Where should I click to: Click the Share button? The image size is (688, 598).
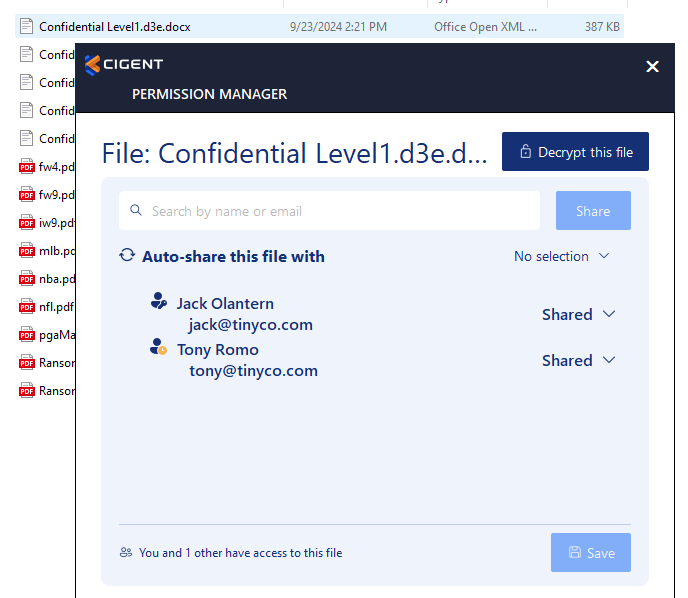pos(593,211)
